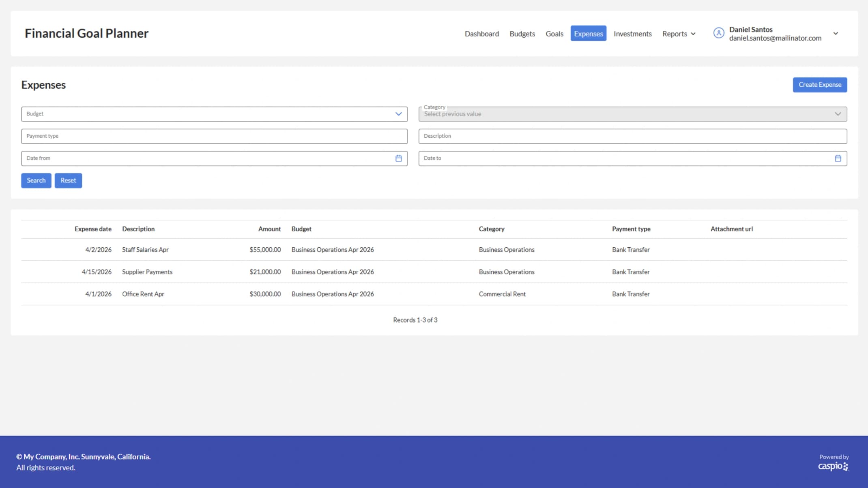Click the 4/1/2026 expense date

[x=98, y=294]
